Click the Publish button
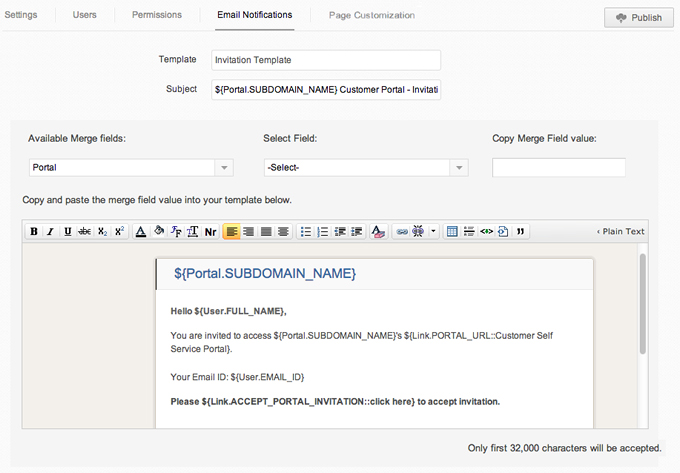The width and height of the screenshot is (680, 473). (638, 17)
